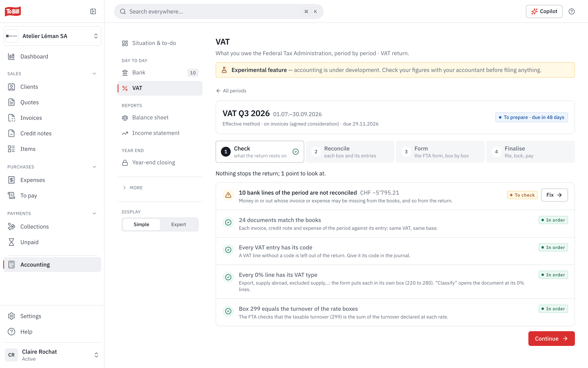588x368 pixels.
Task: Switch display to Expert mode
Action: (x=178, y=224)
